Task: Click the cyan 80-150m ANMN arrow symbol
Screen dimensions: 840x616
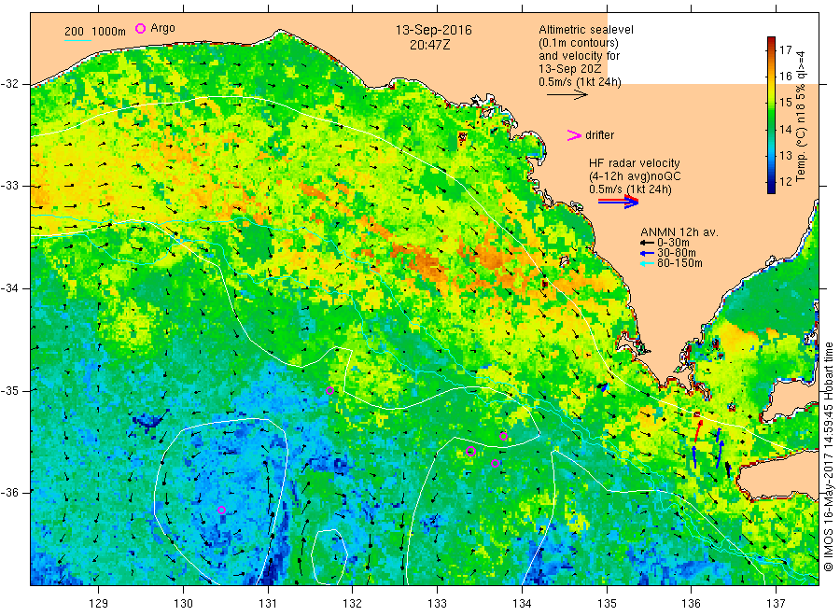Action: click(x=647, y=263)
